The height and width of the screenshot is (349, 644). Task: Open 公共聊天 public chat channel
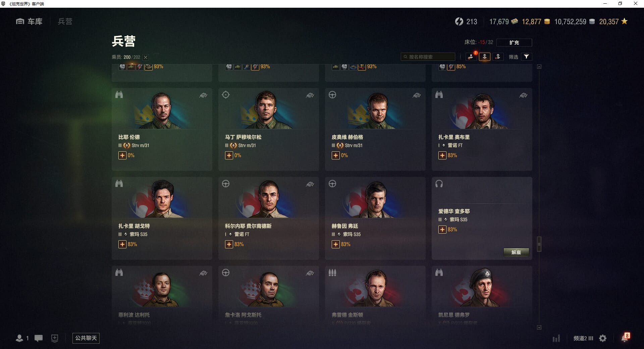coord(86,338)
